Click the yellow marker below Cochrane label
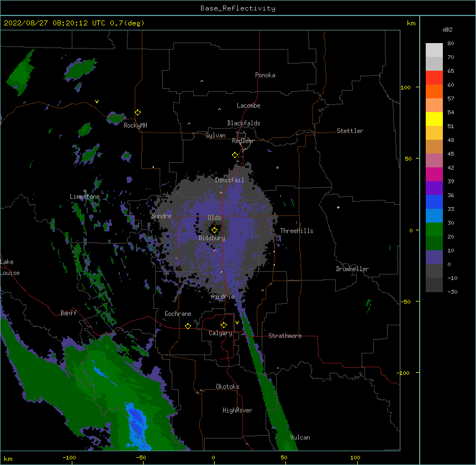 188,326
